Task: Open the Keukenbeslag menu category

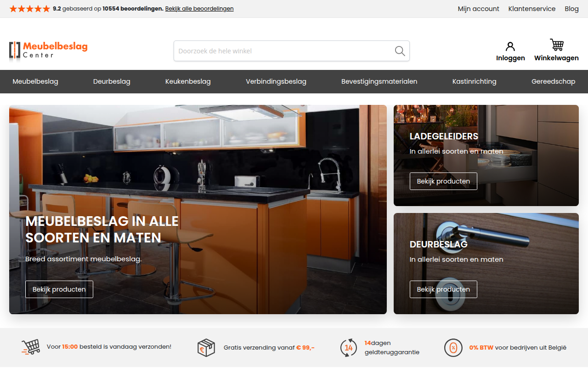Action: tap(188, 81)
